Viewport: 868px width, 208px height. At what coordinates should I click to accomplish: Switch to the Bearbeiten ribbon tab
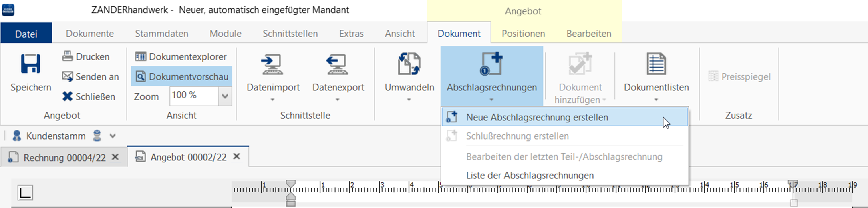[x=589, y=34]
